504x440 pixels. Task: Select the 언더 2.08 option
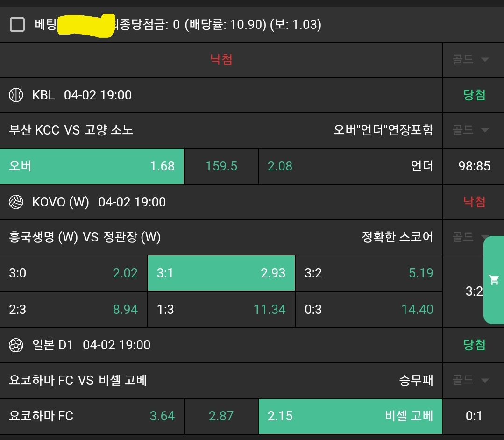[x=350, y=166]
